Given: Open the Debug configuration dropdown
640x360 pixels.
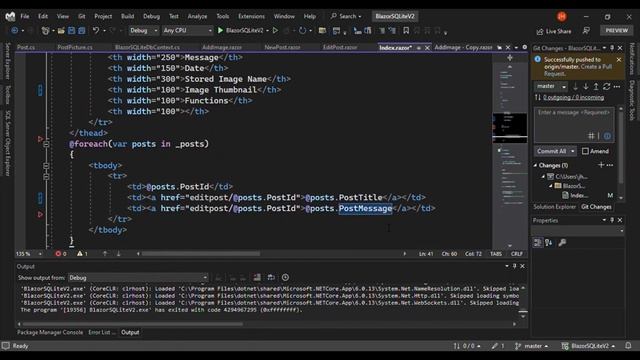Looking at the screenshot, I should [144, 30].
